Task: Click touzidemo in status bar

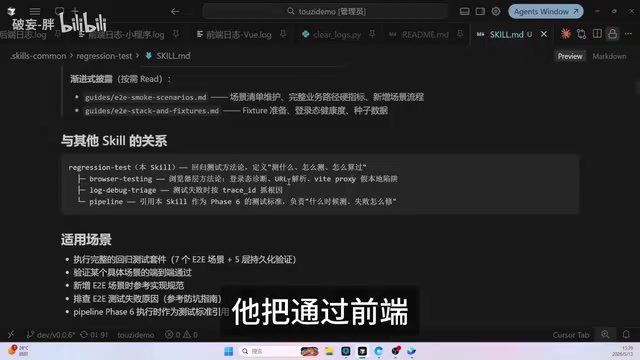Action: (x=136, y=335)
